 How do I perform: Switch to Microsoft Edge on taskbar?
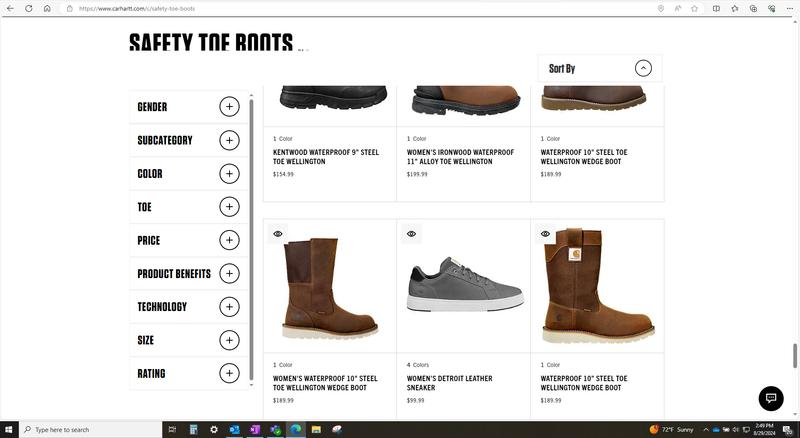(x=295, y=429)
